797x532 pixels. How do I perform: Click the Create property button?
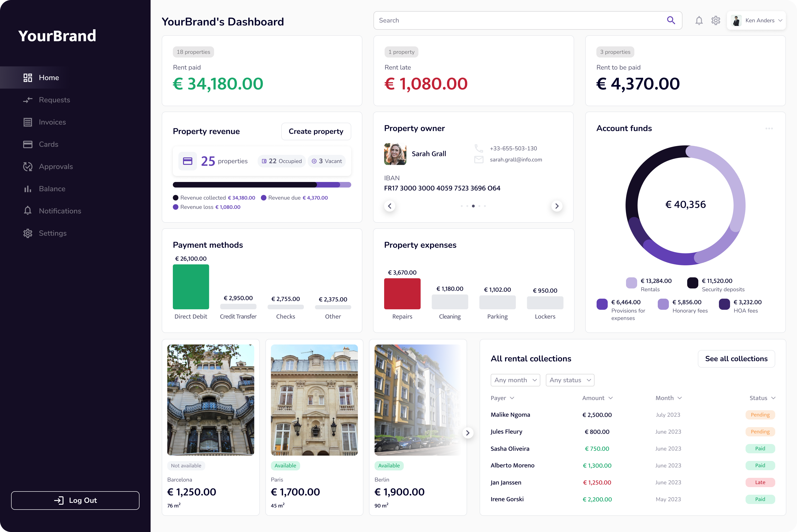[x=316, y=131]
